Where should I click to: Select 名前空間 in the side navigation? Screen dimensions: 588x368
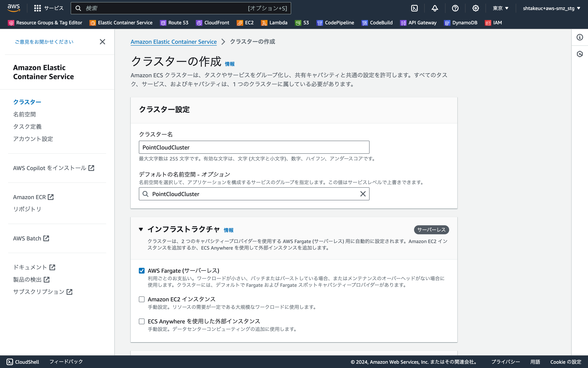coord(24,114)
